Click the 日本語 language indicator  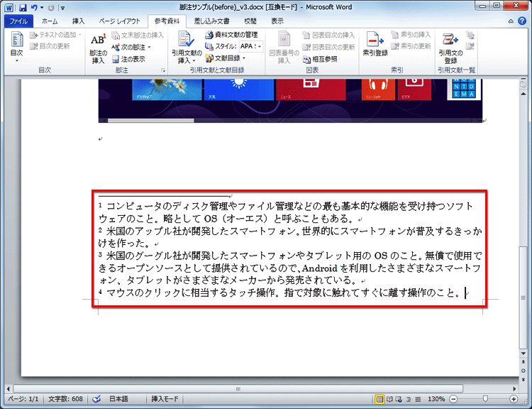point(118,399)
